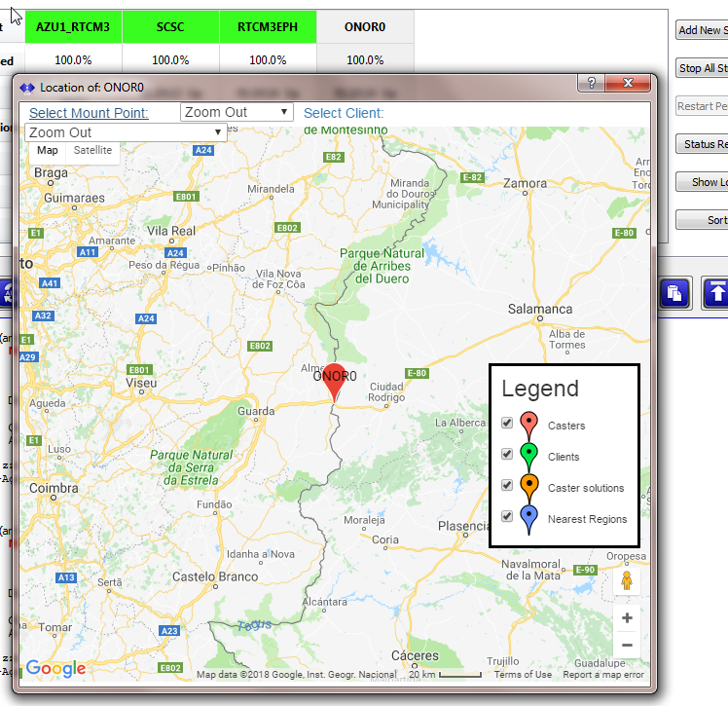Click the blue upload arrow icon
The height and width of the screenshot is (706, 728).
coord(716,293)
